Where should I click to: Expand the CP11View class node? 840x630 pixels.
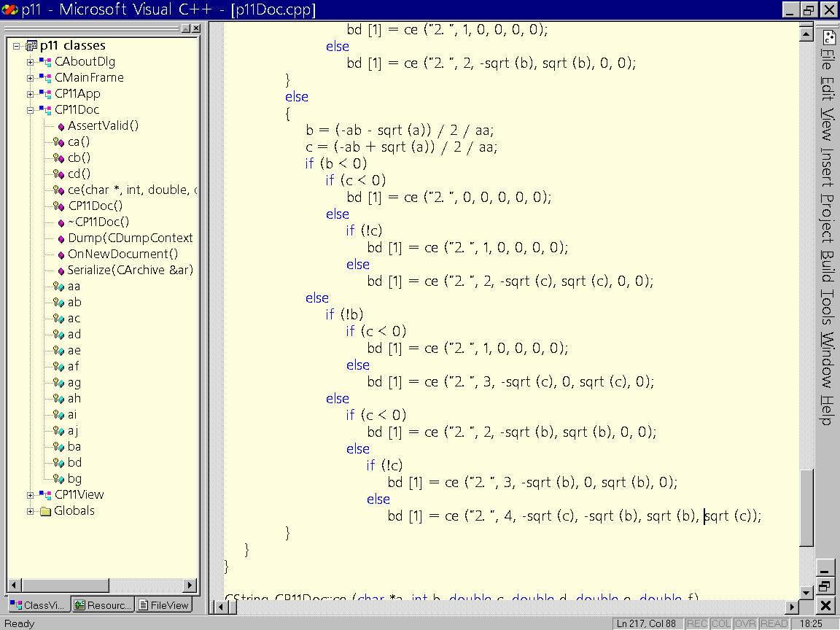click(x=31, y=495)
